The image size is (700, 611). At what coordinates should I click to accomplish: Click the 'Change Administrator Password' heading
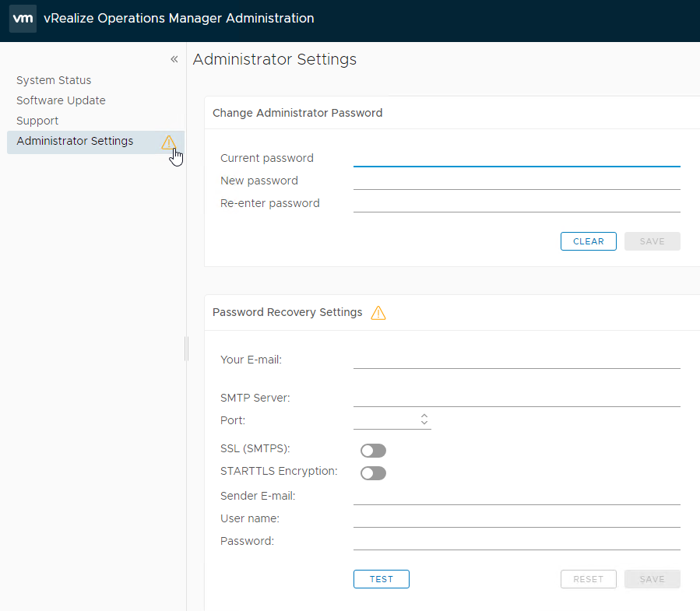[297, 113]
